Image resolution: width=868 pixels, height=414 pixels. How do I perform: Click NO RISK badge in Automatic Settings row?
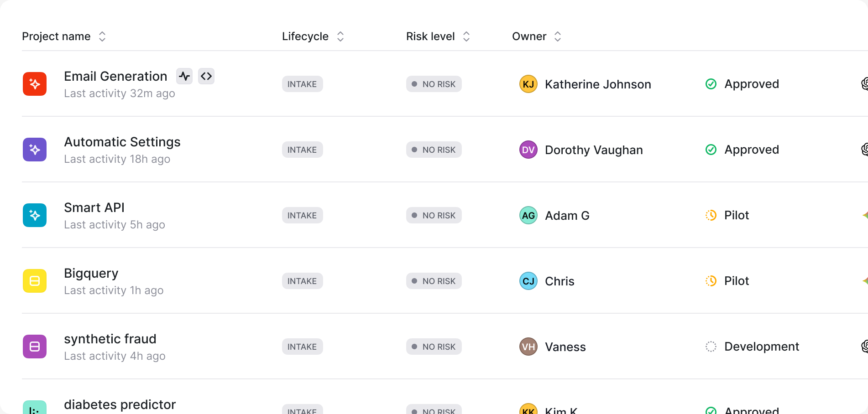[434, 150]
